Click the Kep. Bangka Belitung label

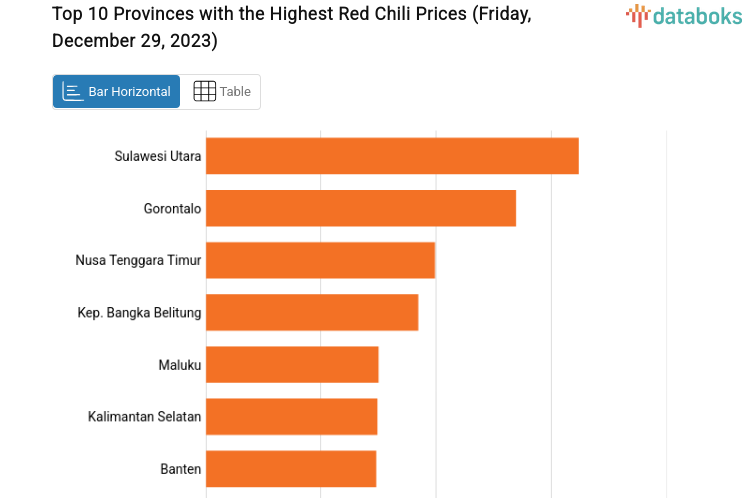click(139, 312)
